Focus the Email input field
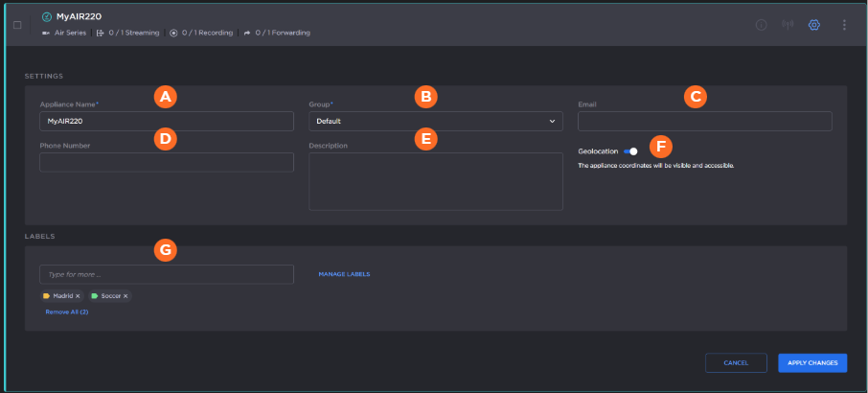The image size is (868, 393). (x=704, y=122)
